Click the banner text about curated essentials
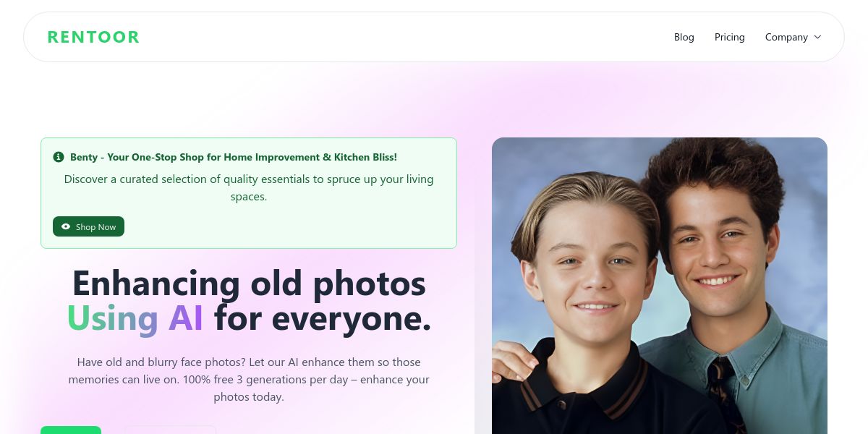The height and width of the screenshot is (434, 868). (x=249, y=187)
